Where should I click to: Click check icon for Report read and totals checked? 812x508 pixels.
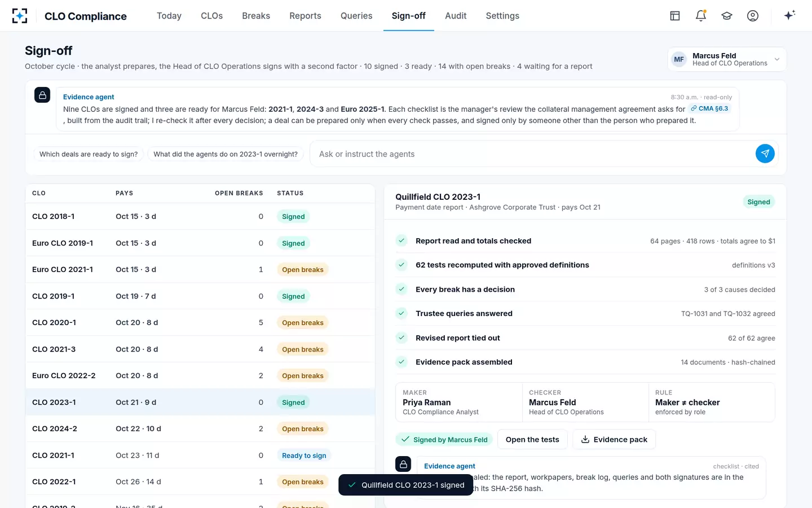pos(401,240)
